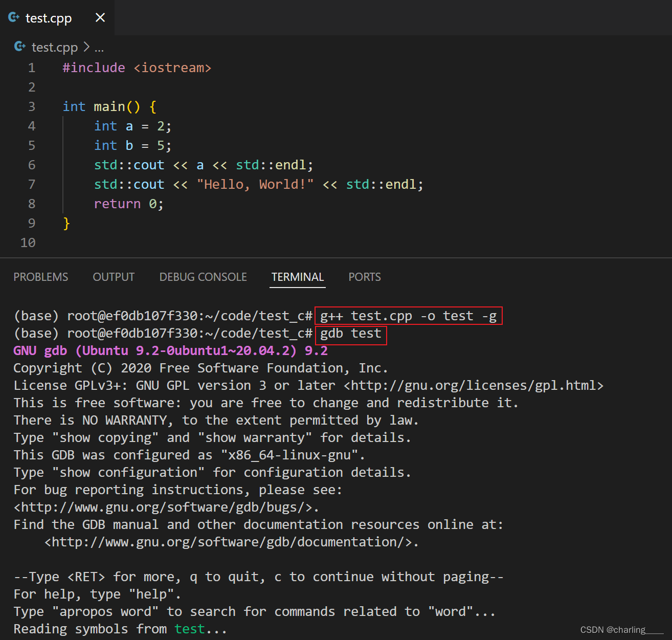
Task: Click line number 5 in the gutter
Action: coord(32,145)
